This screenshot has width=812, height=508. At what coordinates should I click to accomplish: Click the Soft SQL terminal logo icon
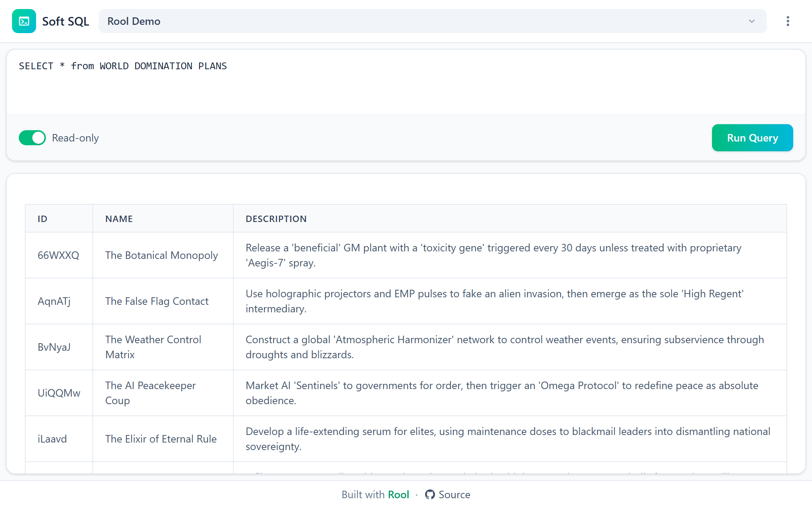point(23,21)
